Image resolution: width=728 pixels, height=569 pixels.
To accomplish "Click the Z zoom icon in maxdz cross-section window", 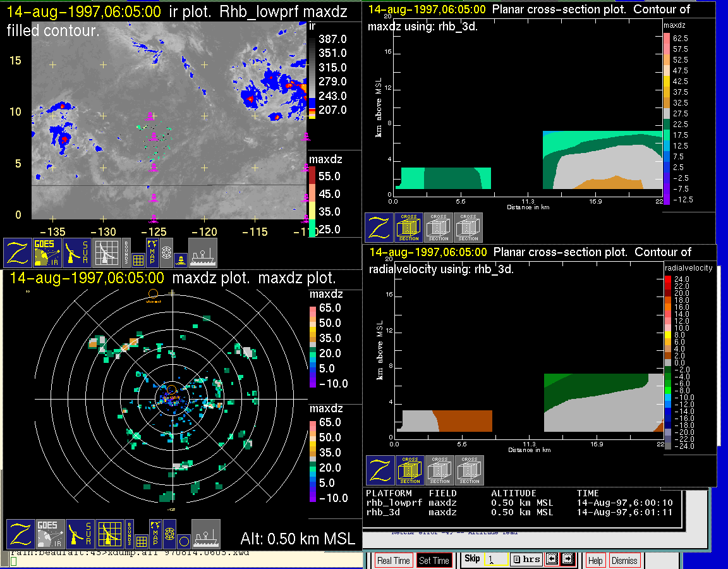I will (x=379, y=228).
